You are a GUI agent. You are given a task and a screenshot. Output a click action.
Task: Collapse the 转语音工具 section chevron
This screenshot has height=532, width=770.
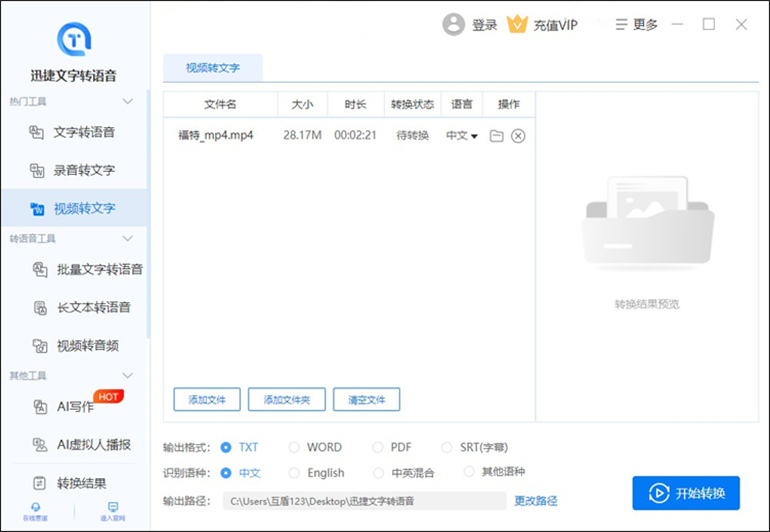(128, 238)
